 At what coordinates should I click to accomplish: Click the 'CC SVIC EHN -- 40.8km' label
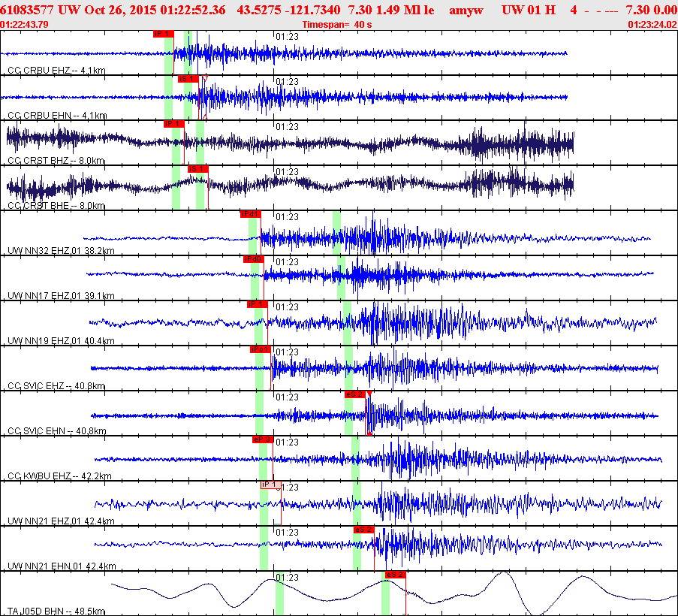click(57, 431)
